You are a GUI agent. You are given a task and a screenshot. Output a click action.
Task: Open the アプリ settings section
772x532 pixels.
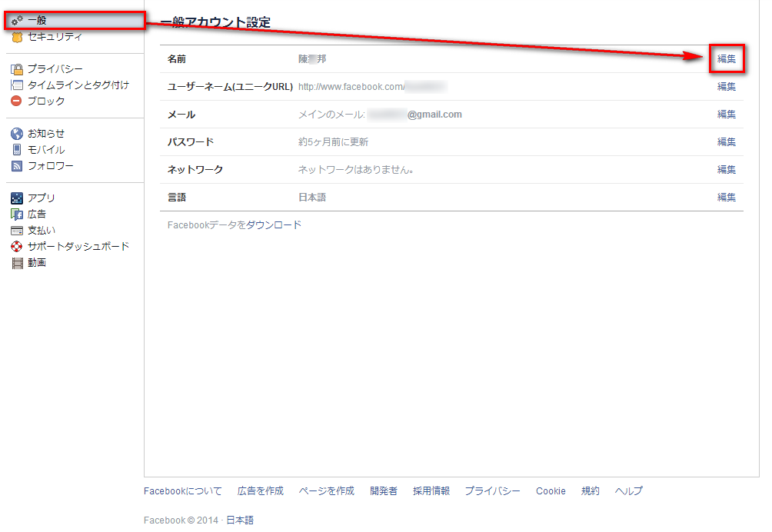click(x=42, y=198)
